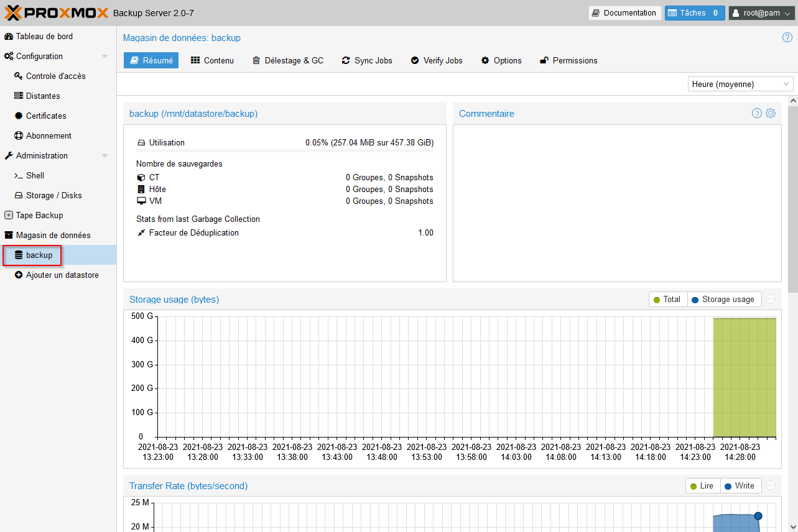Open Certificates settings
Screen dimensions: 798x532
click(x=45, y=116)
